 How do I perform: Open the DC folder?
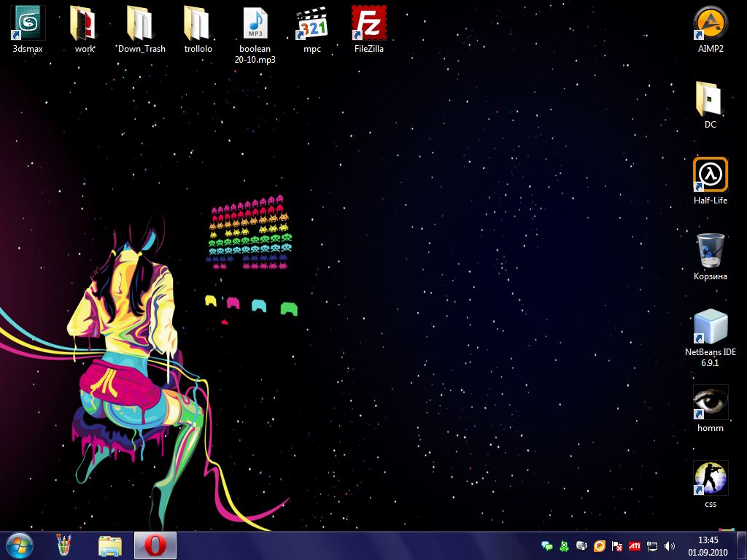pos(710,99)
